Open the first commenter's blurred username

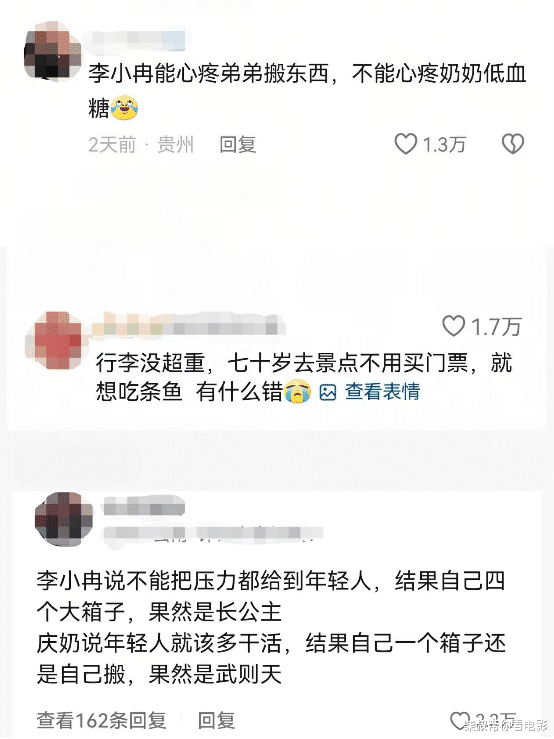134,40
